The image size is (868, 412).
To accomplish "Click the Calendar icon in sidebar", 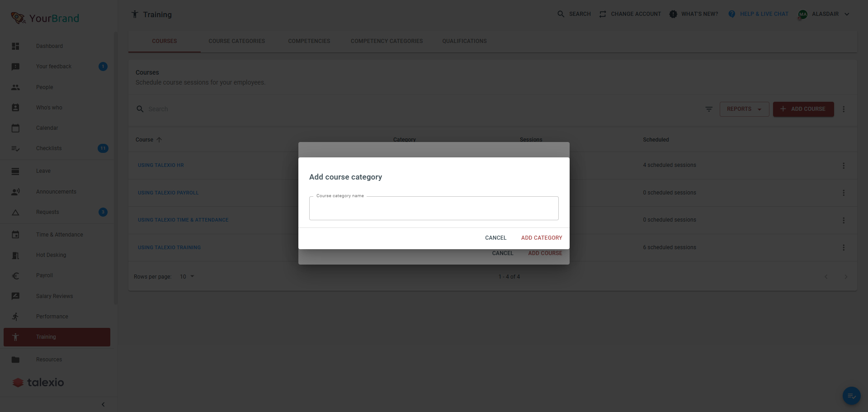I will coord(15,128).
